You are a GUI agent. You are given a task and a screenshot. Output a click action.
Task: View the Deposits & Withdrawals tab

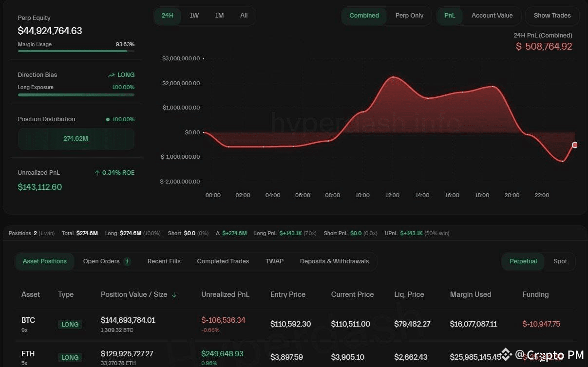(x=334, y=261)
